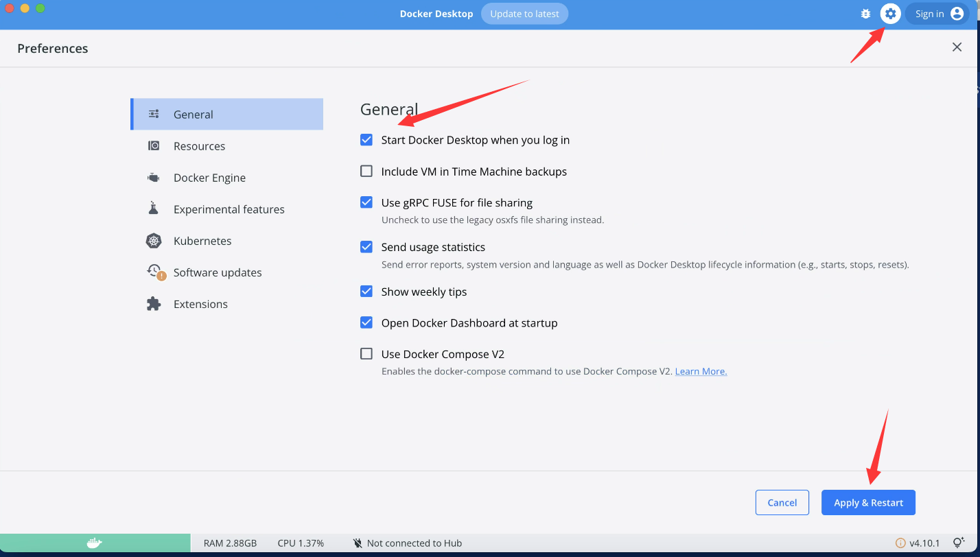Click the Sign in button
This screenshot has height=557, width=980.
coord(938,14)
